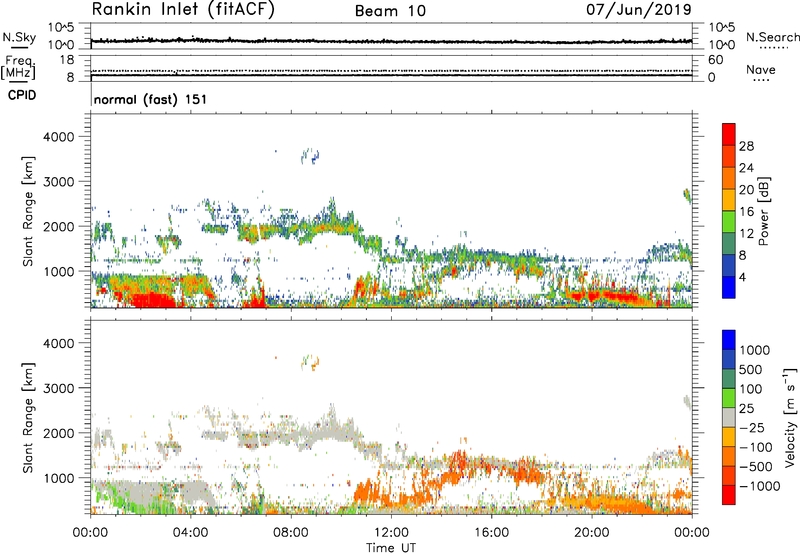Viewport: 800px width, 554px height.
Task: Click the 'Time UT' axis label
Action: point(391,548)
